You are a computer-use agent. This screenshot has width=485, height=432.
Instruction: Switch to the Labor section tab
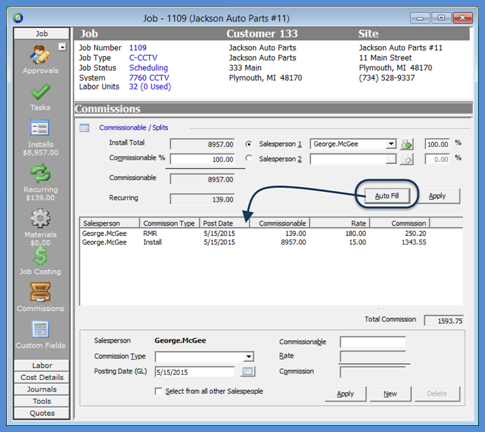click(42, 365)
